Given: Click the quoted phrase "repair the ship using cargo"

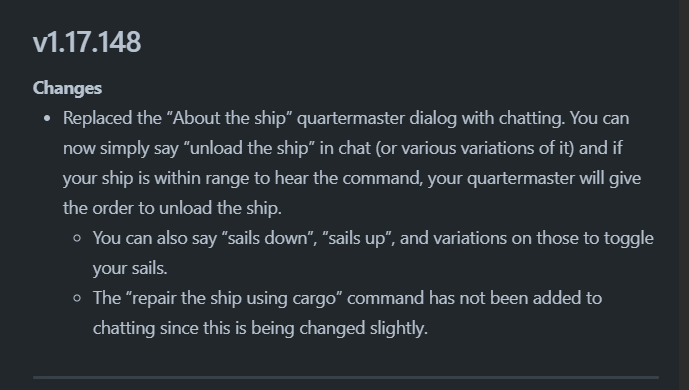Looking at the screenshot, I should click(x=234, y=299).
